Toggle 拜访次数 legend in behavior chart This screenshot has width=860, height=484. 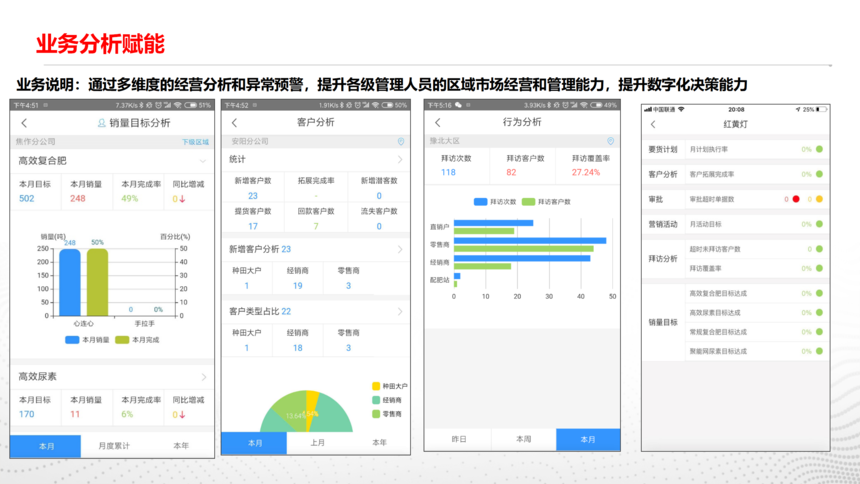tap(495, 202)
